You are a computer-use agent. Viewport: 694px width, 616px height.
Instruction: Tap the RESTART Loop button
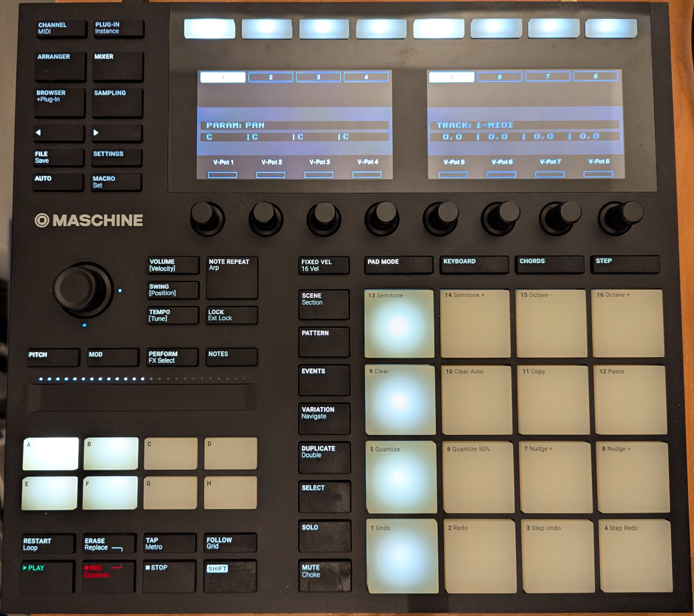pyautogui.click(x=48, y=544)
